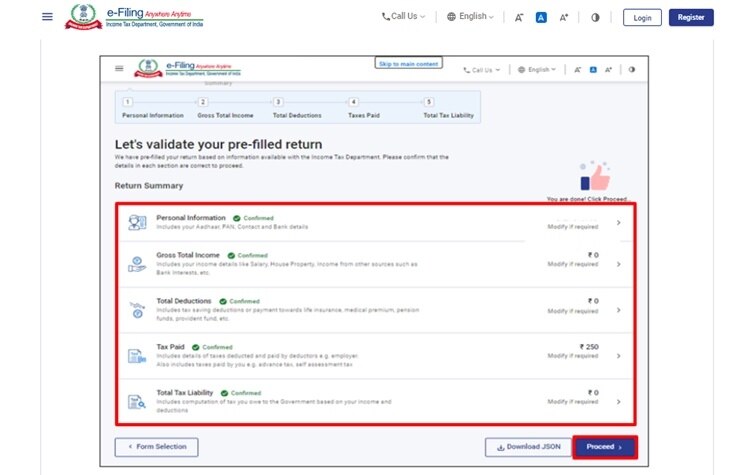
Task: Expand the Gross Total Income section arrow
Action: (619, 264)
